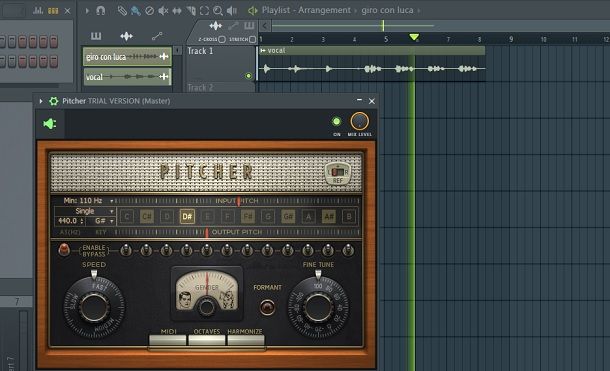The width and height of the screenshot is (610, 371).
Task: Select the Paint brush tool
Action: click(x=135, y=10)
